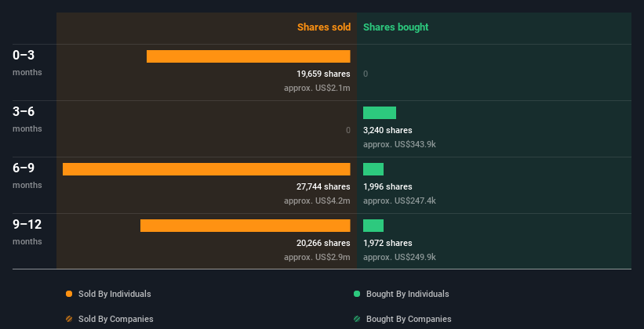Click the green 3–6 months bought bar
Screen dimensions: 644x329
point(380,113)
